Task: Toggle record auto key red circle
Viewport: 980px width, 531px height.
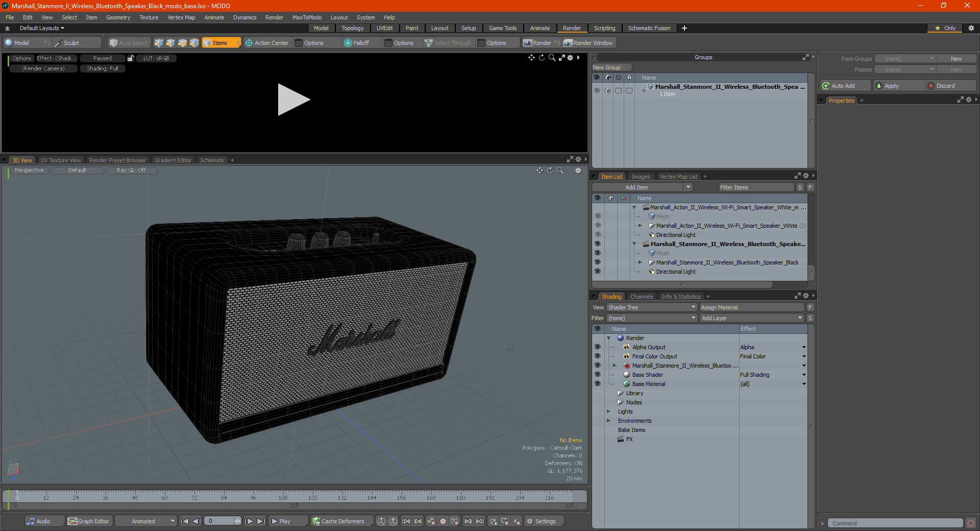Action: tap(443, 521)
